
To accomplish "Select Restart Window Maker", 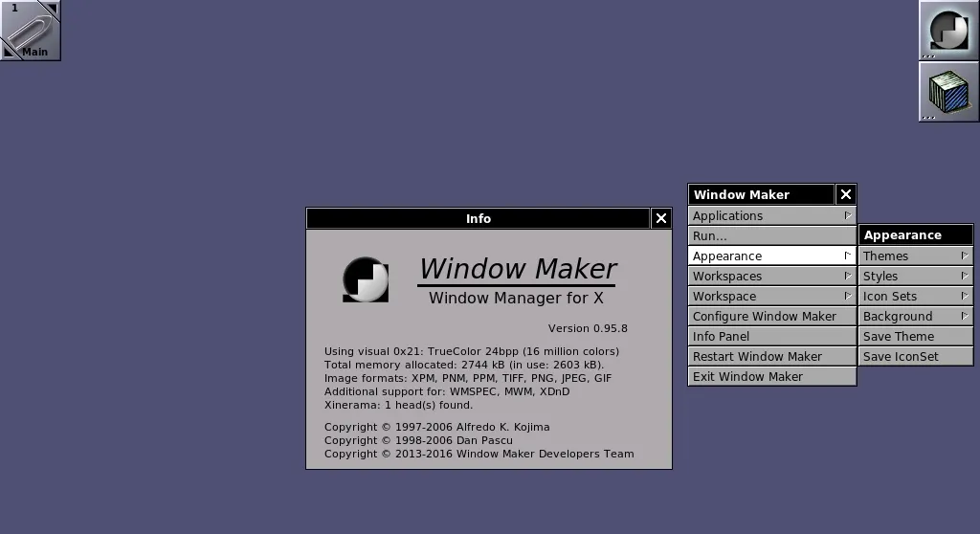I will point(771,356).
